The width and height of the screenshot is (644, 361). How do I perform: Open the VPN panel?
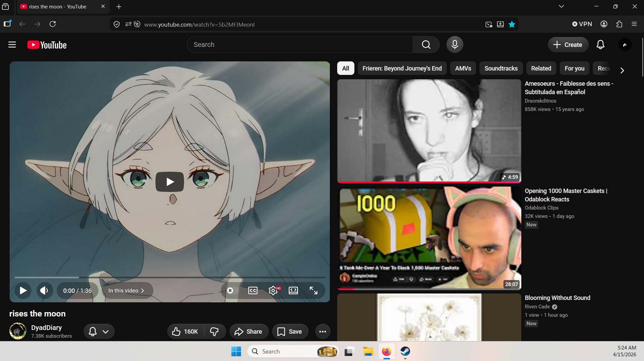coord(582,24)
